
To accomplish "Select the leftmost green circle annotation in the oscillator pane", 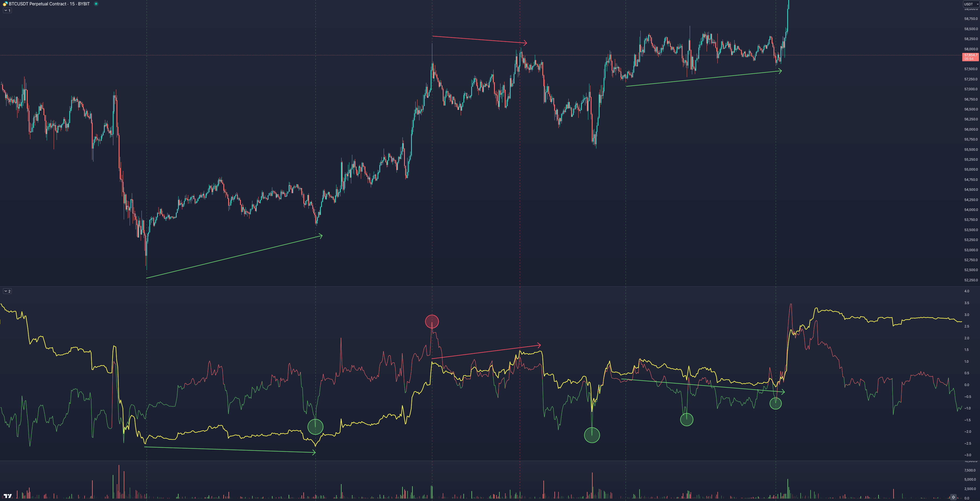I will pyautogui.click(x=316, y=427).
